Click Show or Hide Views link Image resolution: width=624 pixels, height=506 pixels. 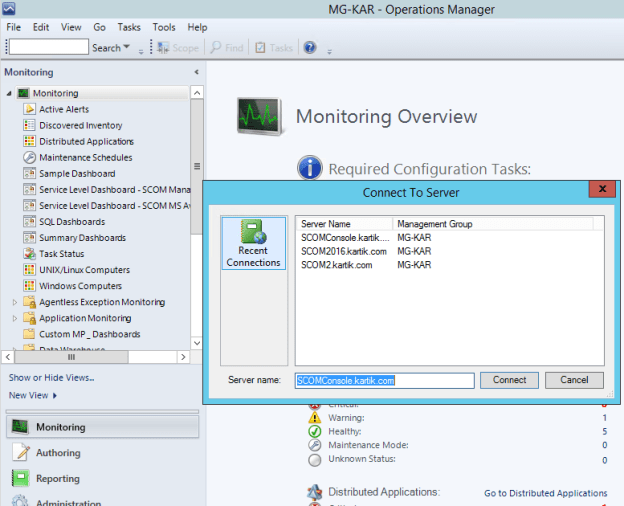pyautogui.click(x=51, y=377)
